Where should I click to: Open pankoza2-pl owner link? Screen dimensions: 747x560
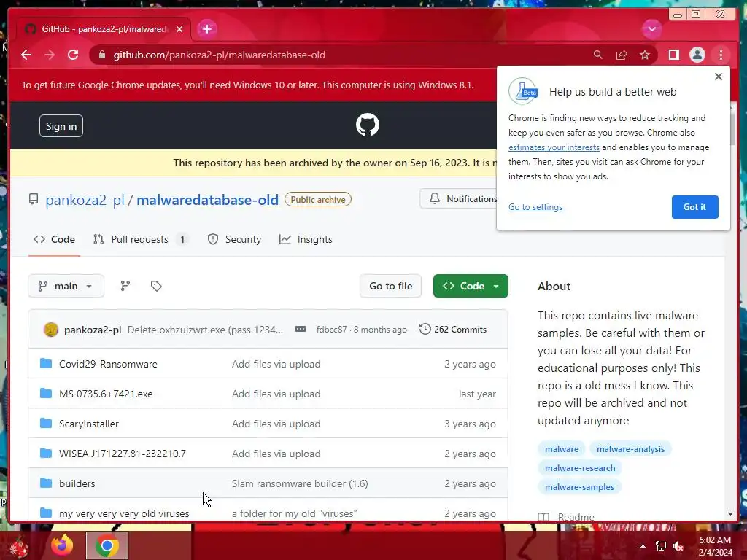[85, 200]
